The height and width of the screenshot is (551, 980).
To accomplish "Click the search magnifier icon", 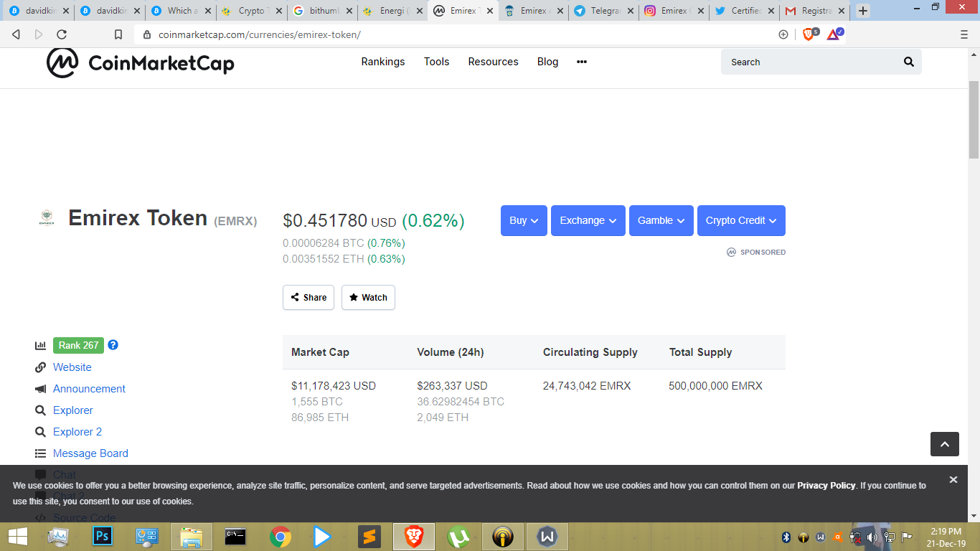I will 909,62.
